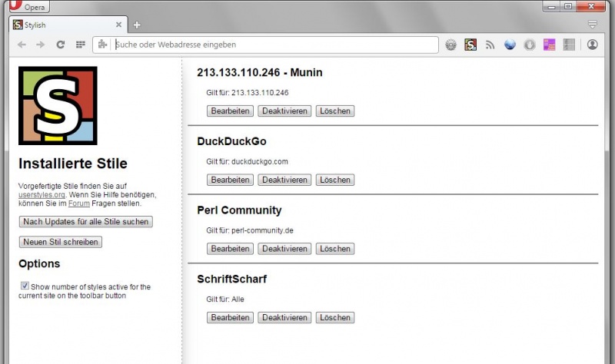615x364 pixels.
Task: Reload the page
Action: click(x=61, y=45)
